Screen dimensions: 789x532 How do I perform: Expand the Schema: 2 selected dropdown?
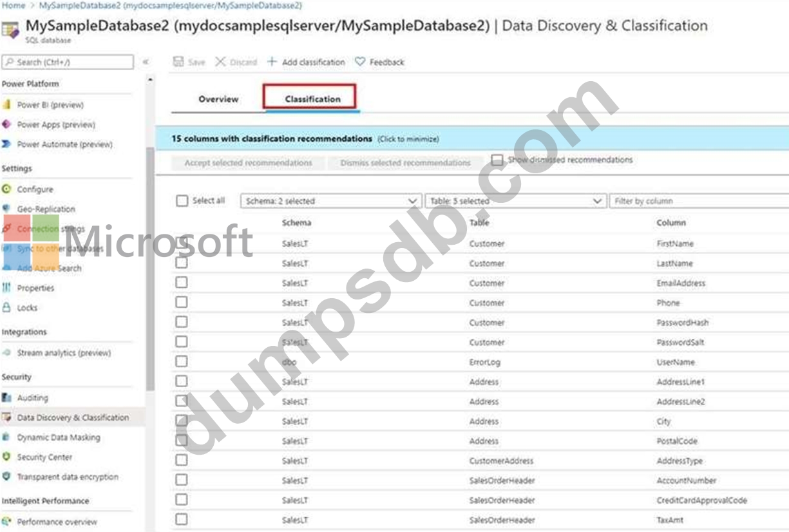pyautogui.click(x=331, y=202)
